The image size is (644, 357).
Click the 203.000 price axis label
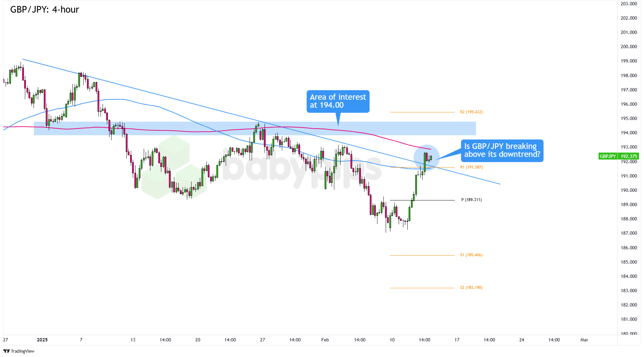click(x=629, y=4)
